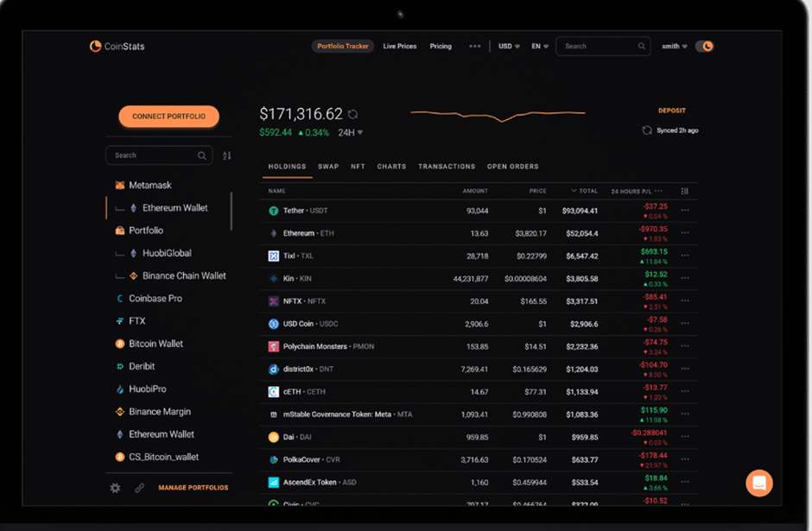
Task: Select the HuobiPro sidebar icon
Action: [x=120, y=389]
